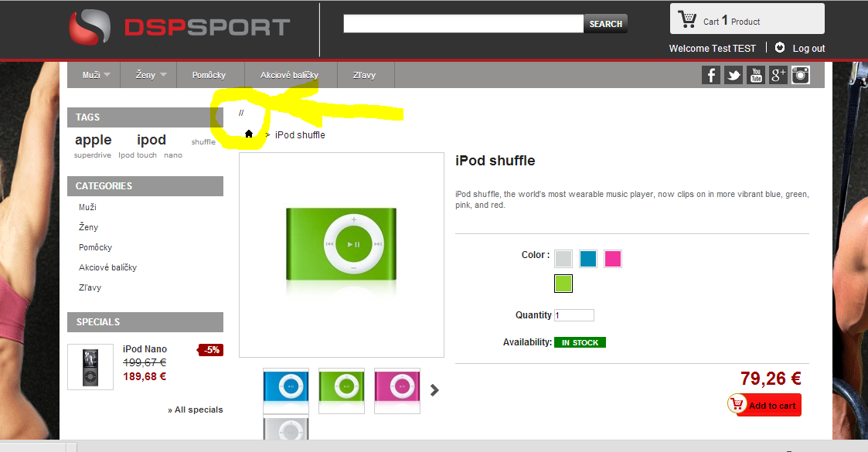
Task: Click the '199,67 €' old price
Action: pyautogui.click(x=145, y=362)
